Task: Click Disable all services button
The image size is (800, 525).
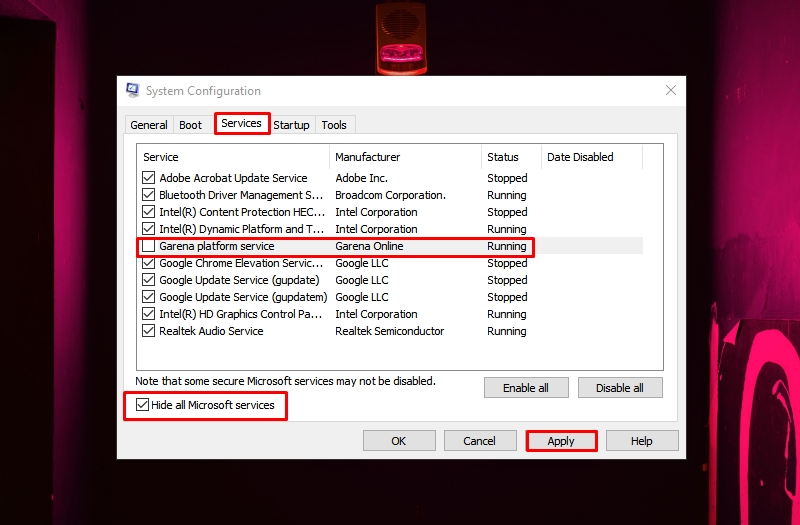Action: click(x=620, y=388)
